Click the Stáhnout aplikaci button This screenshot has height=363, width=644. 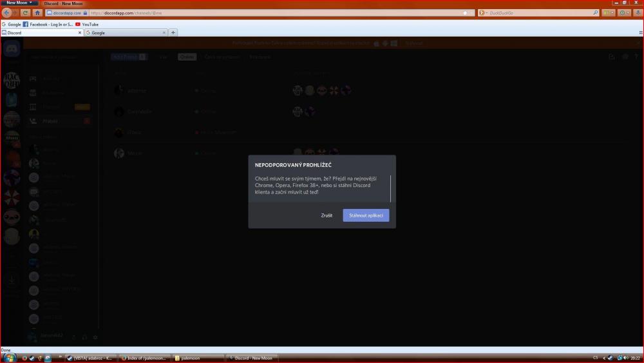pos(366,215)
